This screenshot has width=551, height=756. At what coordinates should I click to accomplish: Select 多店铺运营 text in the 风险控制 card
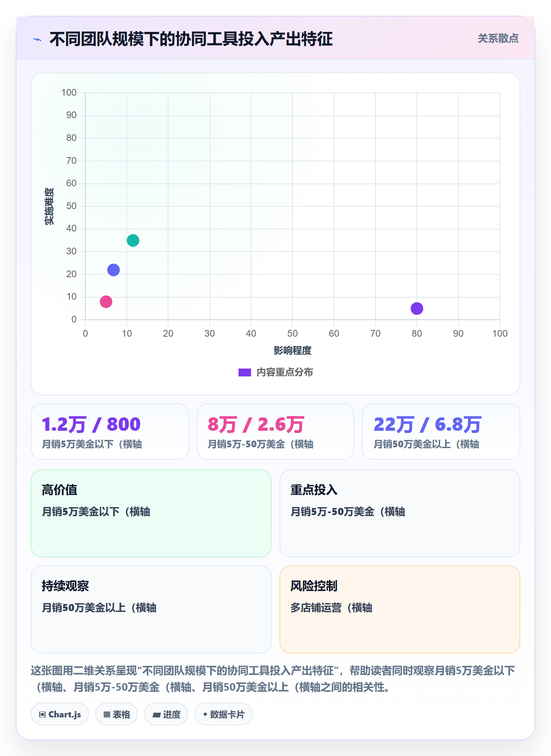tap(331, 608)
